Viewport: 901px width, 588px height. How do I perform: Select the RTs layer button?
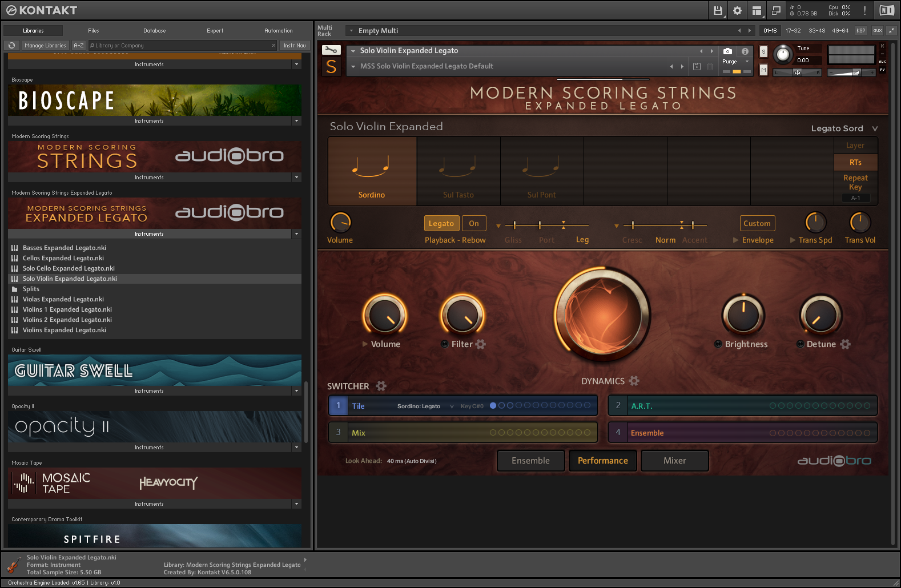click(855, 163)
